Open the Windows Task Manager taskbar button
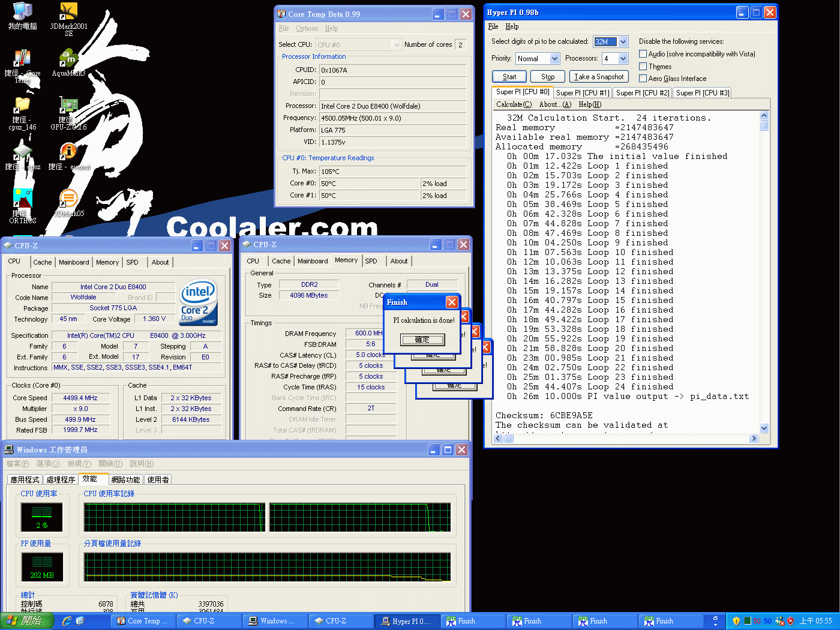840x630 pixels. click(x=275, y=621)
